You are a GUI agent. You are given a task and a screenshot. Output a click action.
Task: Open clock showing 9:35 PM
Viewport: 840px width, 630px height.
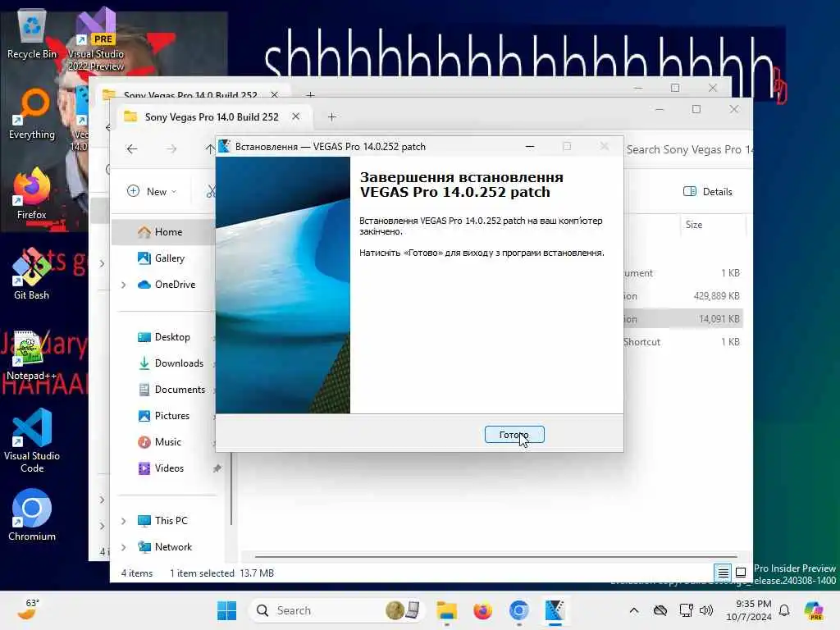[749, 610]
